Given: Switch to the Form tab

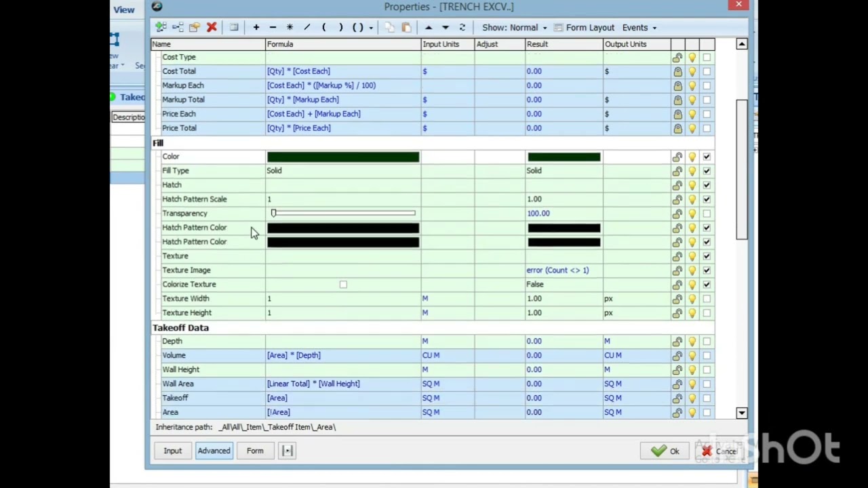Looking at the screenshot, I should coord(255,451).
